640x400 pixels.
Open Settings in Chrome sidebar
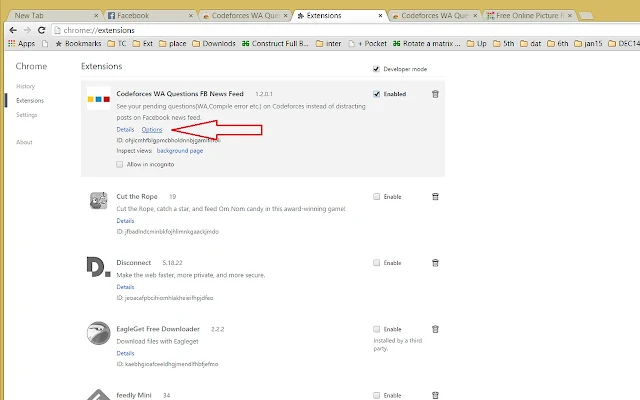click(27, 115)
